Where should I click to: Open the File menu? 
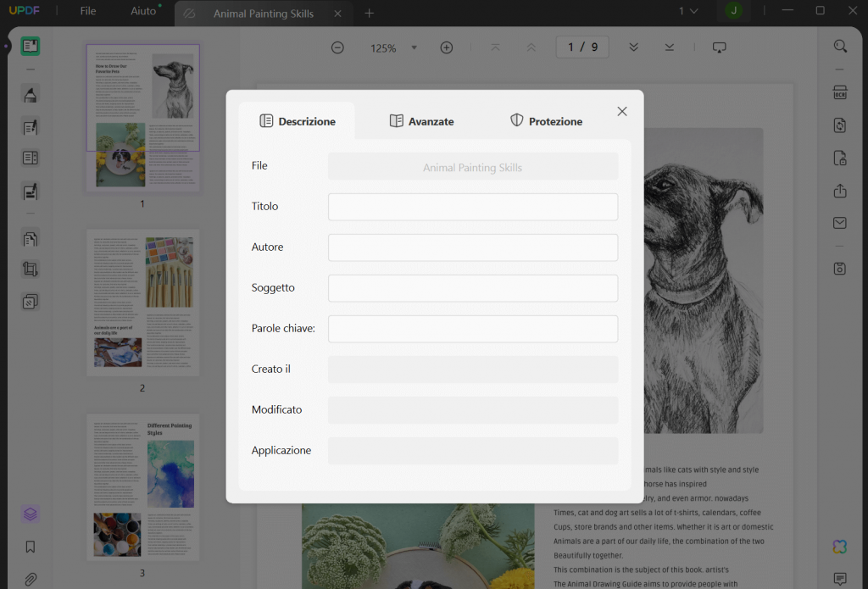87,11
